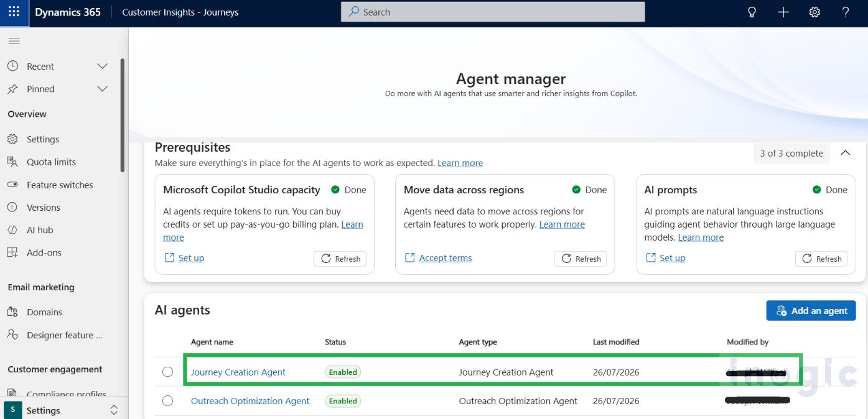Open the Dynamics 365 app launcher waffle

[14, 12]
